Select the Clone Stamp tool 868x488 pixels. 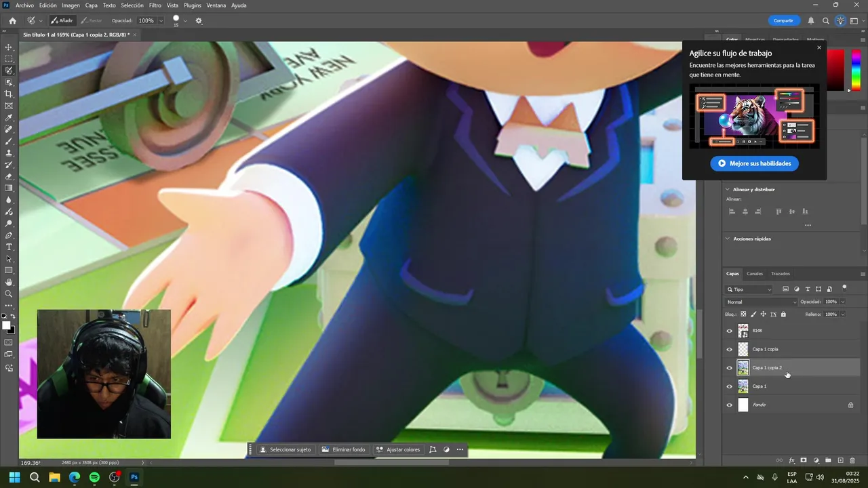click(9, 153)
